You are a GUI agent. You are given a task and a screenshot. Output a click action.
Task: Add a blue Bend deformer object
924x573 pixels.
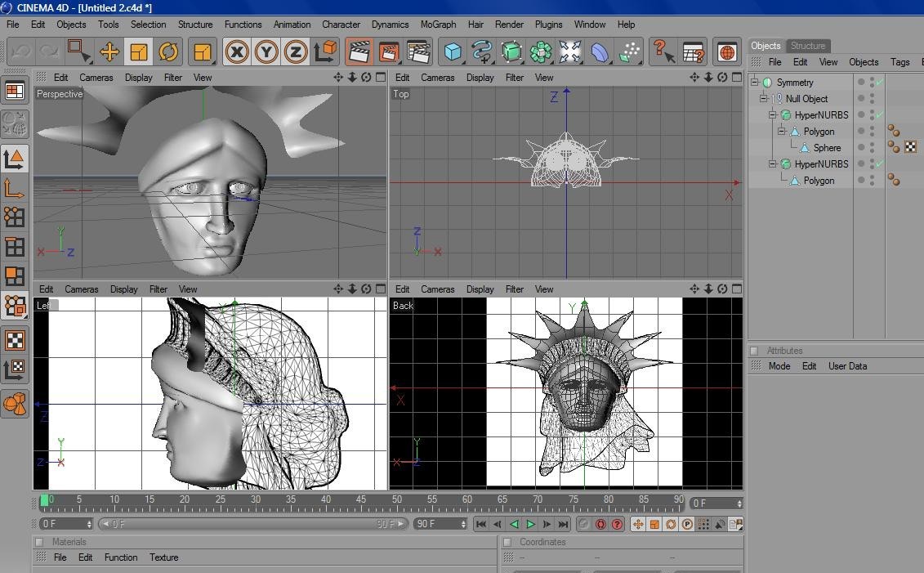coord(600,51)
